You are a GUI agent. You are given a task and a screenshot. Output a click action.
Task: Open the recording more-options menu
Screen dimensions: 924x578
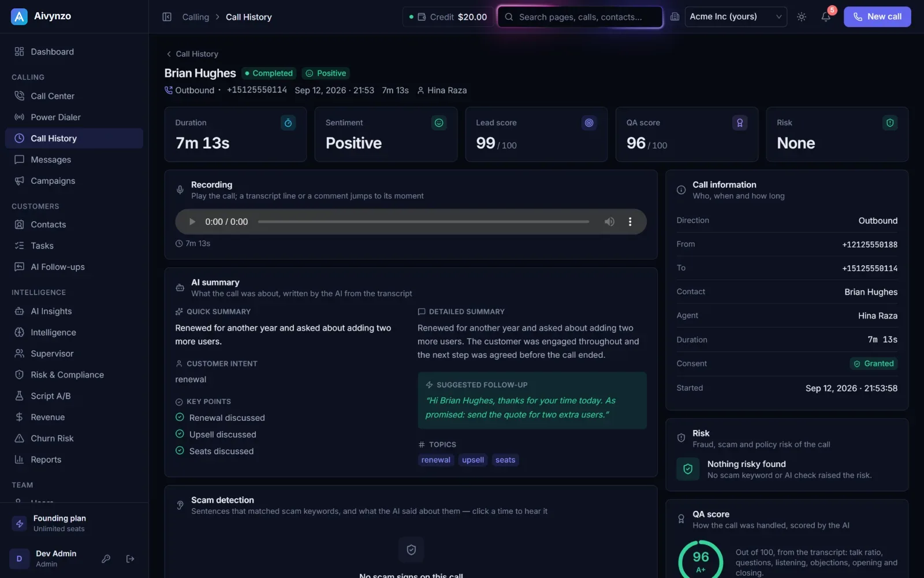[630, 221]
